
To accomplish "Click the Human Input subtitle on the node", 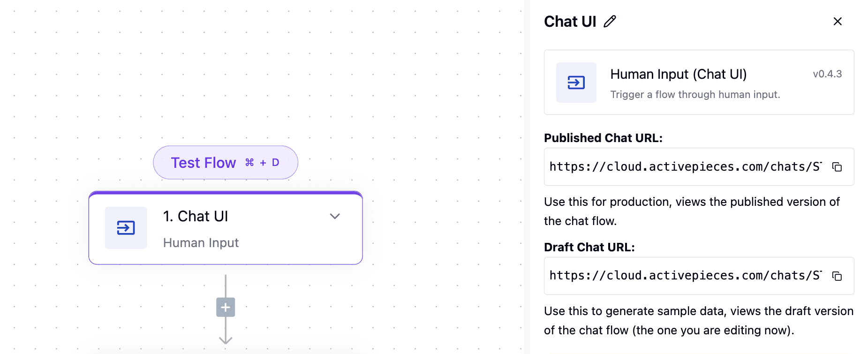I will coord(201,243).
